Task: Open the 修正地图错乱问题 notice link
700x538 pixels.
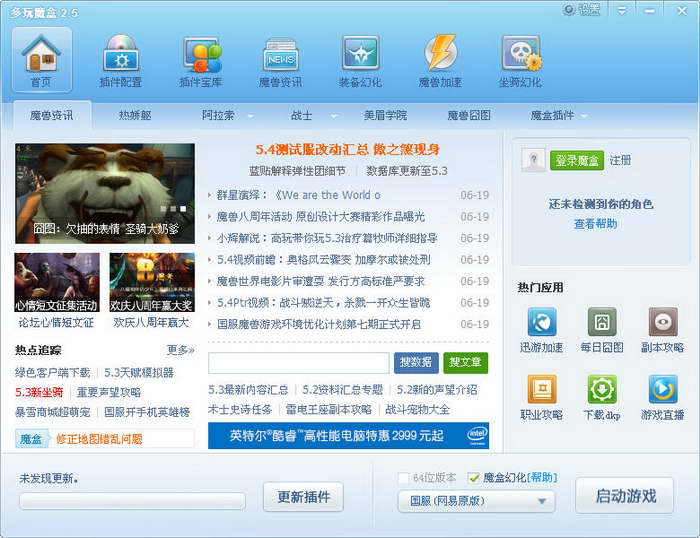Action: 99,439
